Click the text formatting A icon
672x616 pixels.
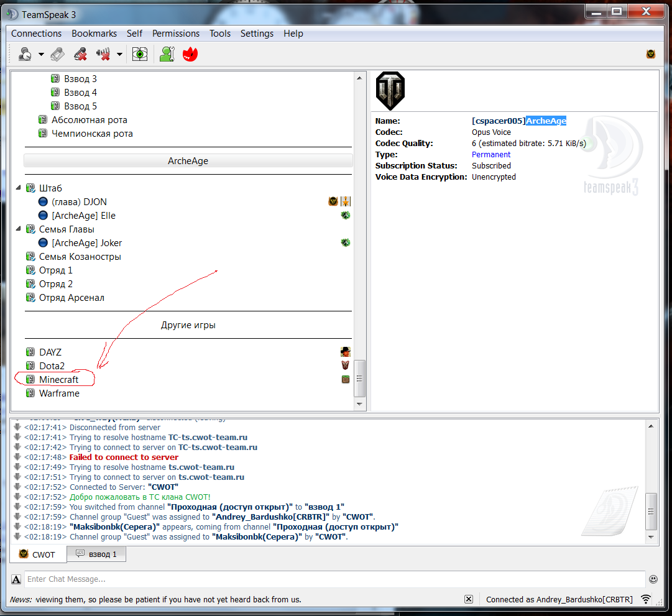pyautogui.click(x=16, y=579)
